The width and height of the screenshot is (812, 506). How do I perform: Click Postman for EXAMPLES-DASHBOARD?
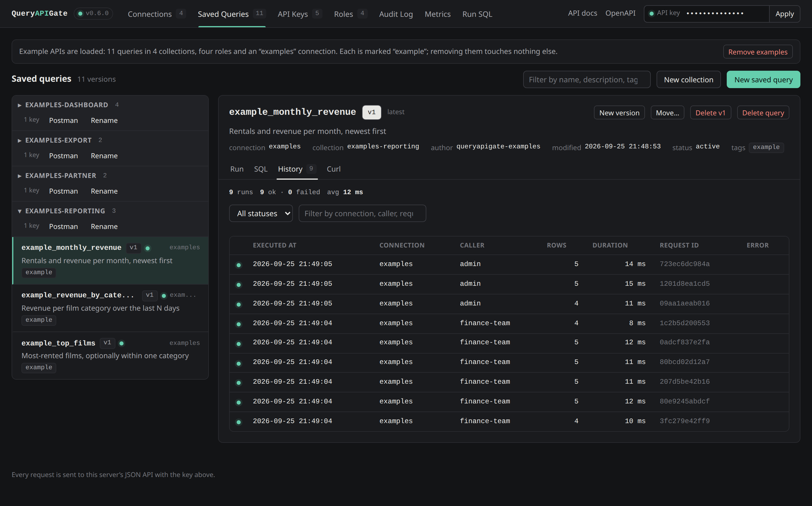pos(63,121)
